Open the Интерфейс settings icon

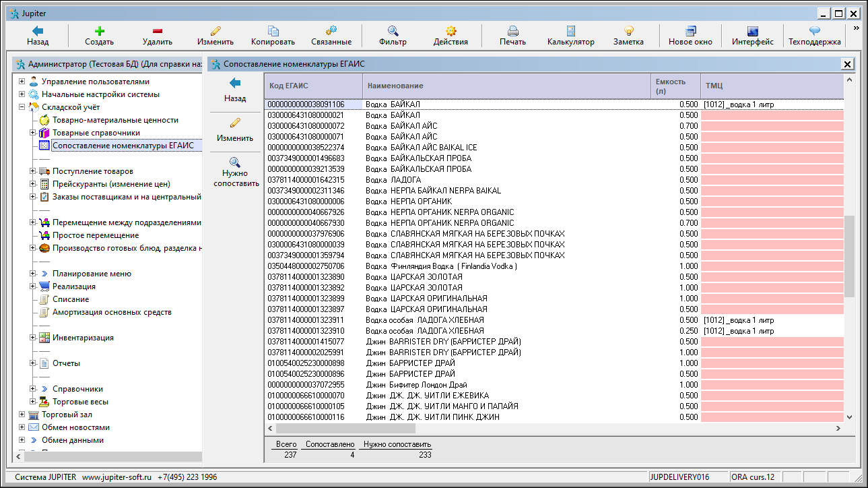pyautogui.click(x=752, y=31)
